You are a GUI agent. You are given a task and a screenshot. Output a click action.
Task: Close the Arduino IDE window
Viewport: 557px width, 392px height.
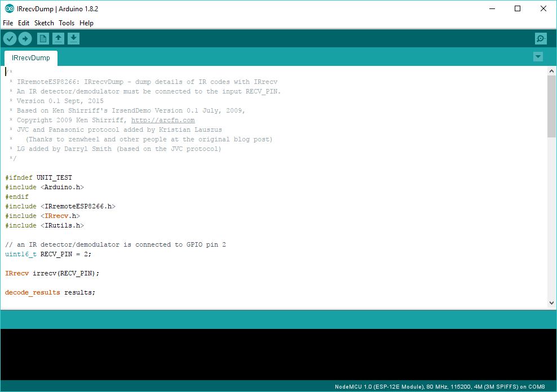(543, 9)
